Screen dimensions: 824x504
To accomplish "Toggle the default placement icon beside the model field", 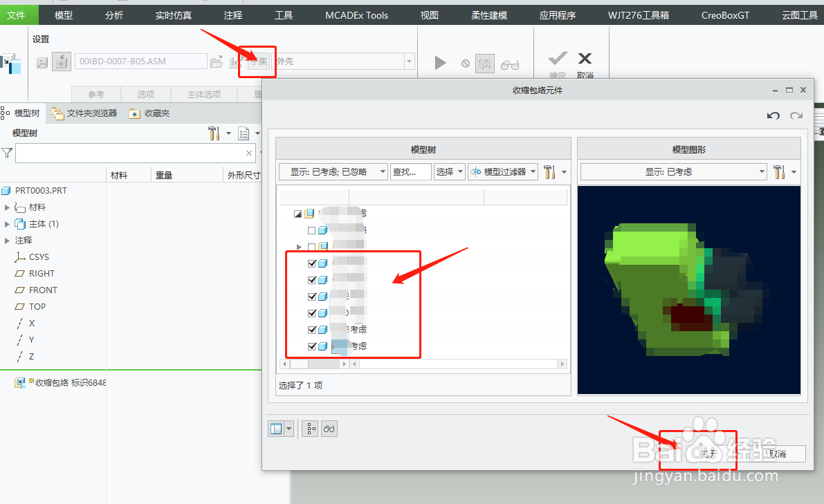I will tap(62, 62).
